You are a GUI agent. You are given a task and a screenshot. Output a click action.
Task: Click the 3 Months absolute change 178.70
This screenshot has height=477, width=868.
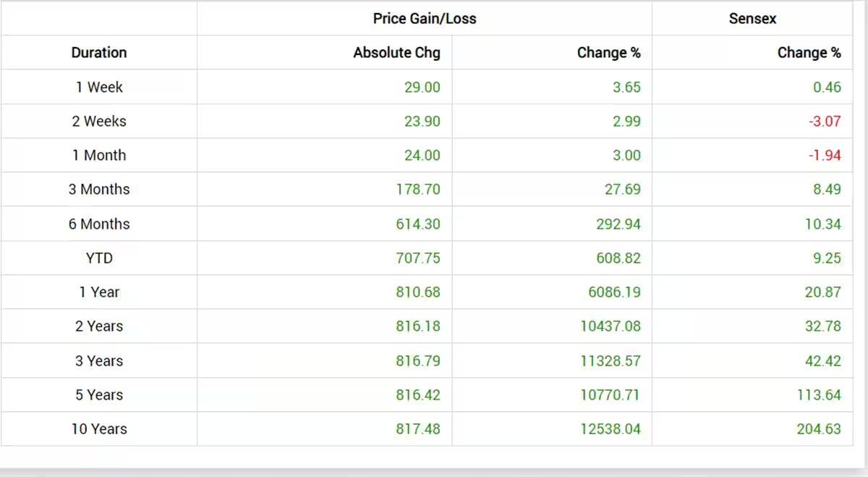(x=417, y=190)
